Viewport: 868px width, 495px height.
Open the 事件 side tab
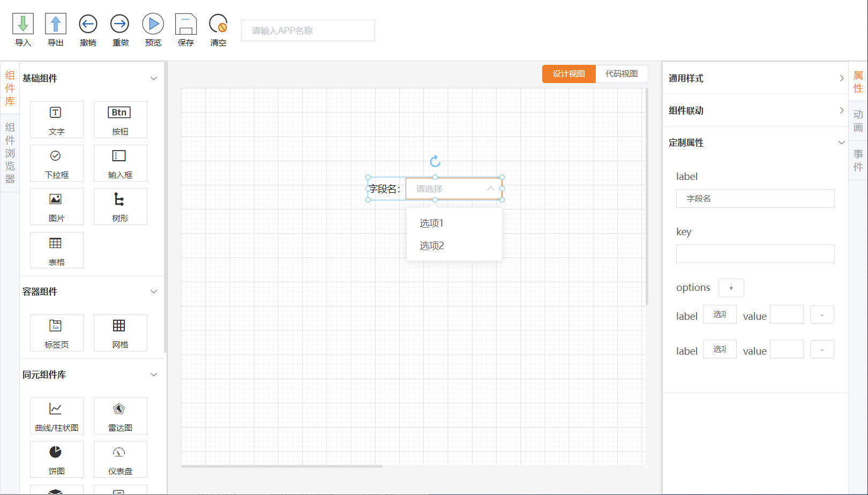click(x=858, y=160)
